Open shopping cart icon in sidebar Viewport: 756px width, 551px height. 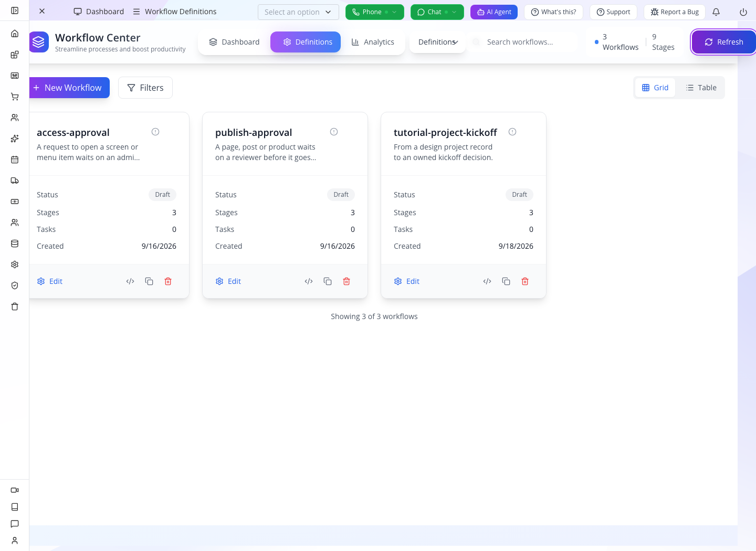tap(15, 97)
